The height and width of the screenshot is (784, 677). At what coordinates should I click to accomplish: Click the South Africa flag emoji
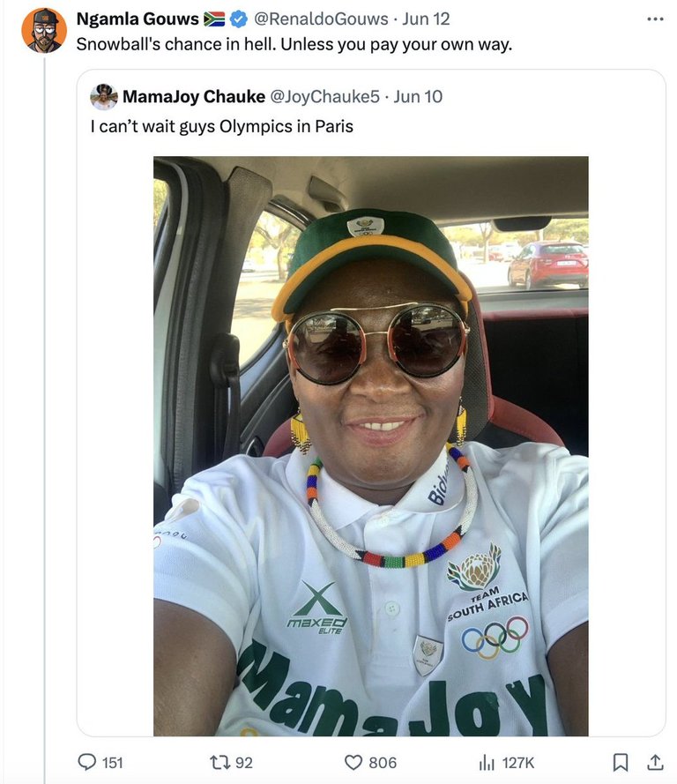(x=214, y=19)
